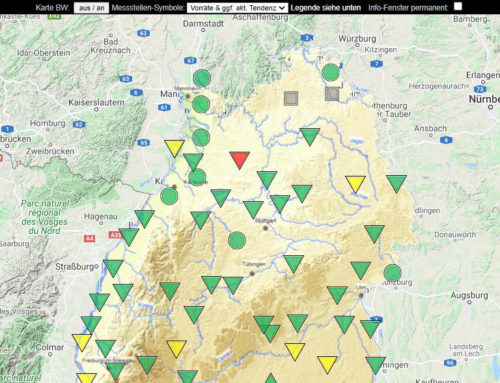
Task: Click the right grey square marker below Würzburg
Action: (332, 94)
